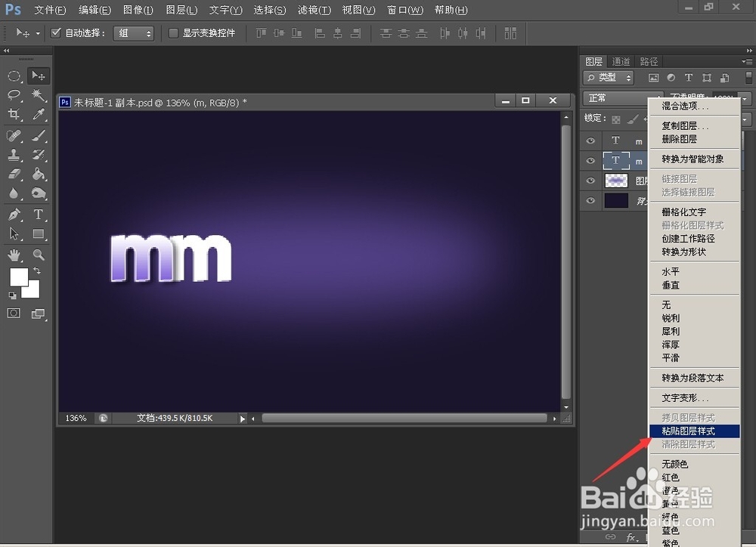Hide the selected text layer m
The width and height of the screenshot is (756, 547).
coord(590,161)
